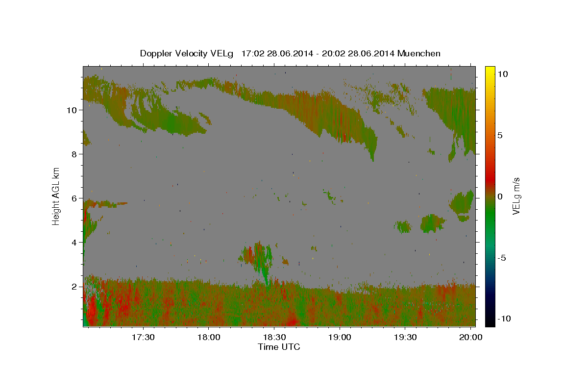Click the 19:00 time tick label
This screenshot has height=392, width=588.
[x=340, y=337]
